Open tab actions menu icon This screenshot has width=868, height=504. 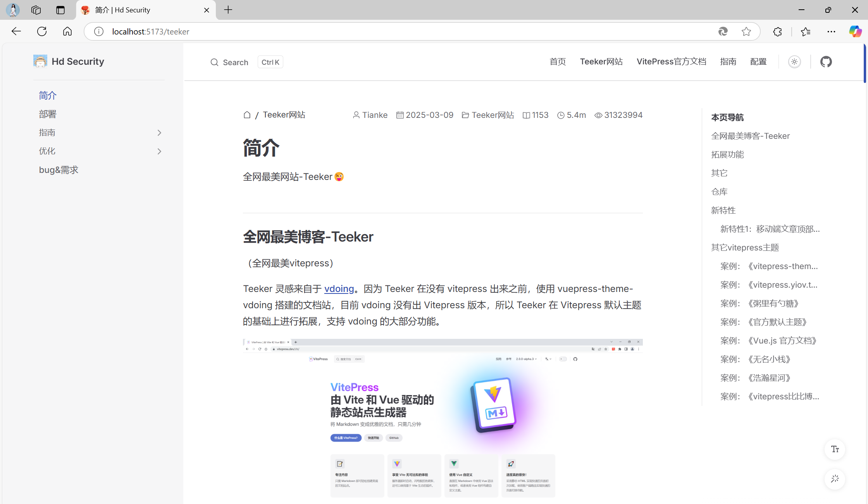tap(60, 10)
